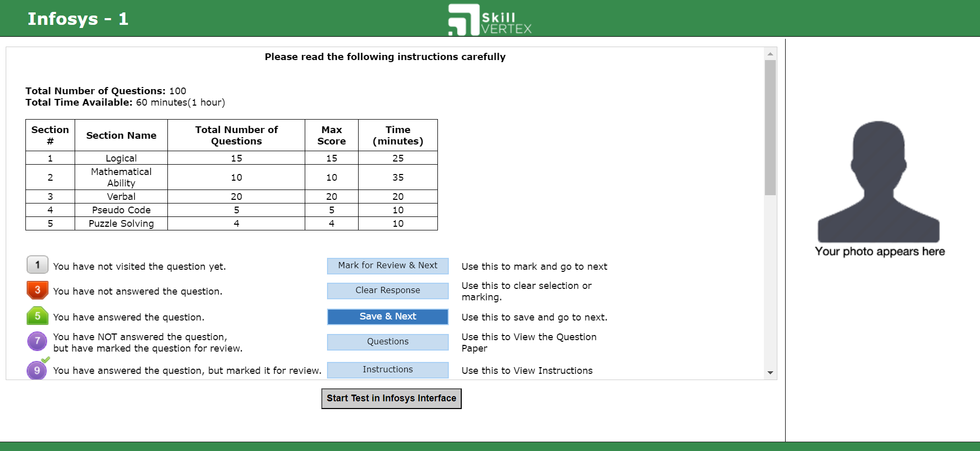Screen dimensions: 980x451
Task: Click the 'Total Number of Questions: 100' line
Action: click(106, 91)
